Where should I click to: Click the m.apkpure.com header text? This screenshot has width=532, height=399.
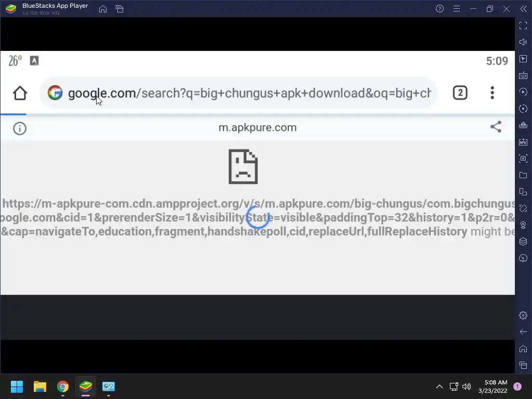coord(258,128)
